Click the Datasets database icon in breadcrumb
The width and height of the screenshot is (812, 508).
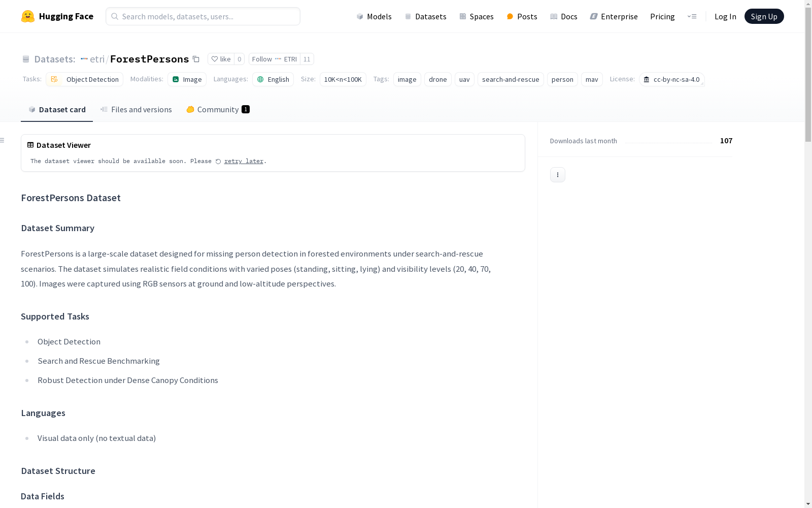pos(26,59)
